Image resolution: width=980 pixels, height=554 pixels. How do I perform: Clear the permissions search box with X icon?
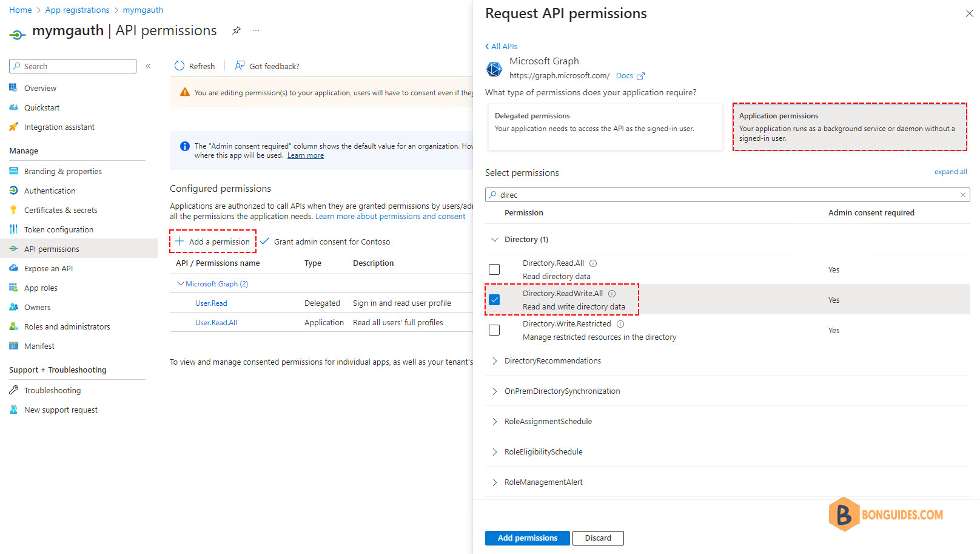click(962, 195)
